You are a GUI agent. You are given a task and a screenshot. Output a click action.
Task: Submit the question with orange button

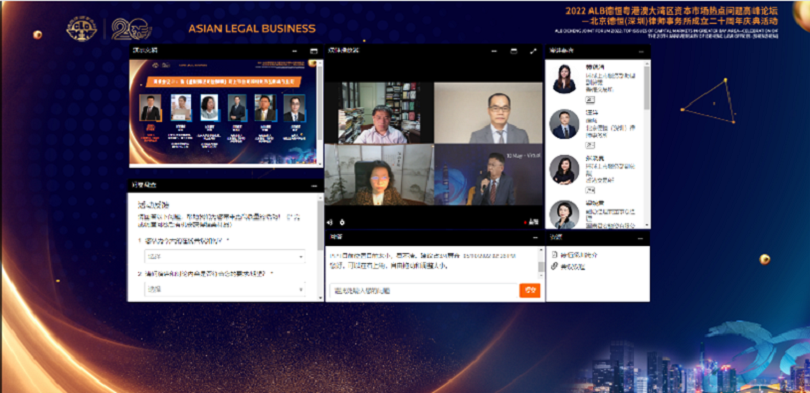click(x=529, y=291)
